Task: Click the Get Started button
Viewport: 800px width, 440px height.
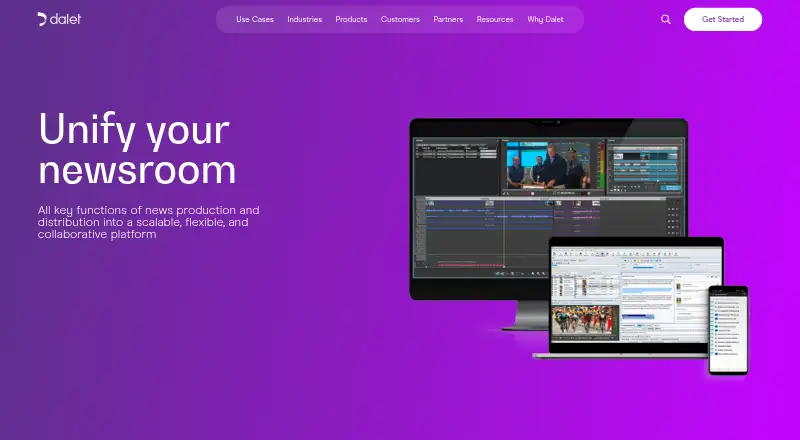Action: pos(723,19)
